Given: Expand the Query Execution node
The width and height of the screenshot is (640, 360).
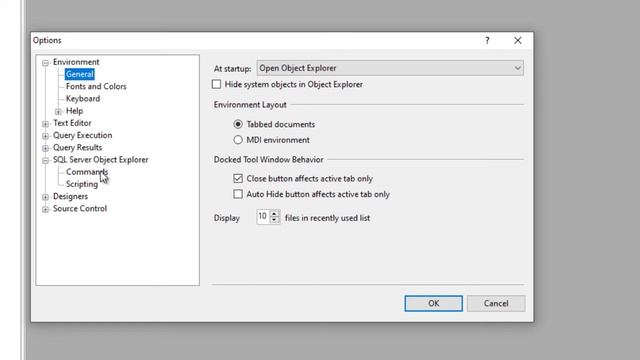Looking at the screenshot, I should click(45, 136).
